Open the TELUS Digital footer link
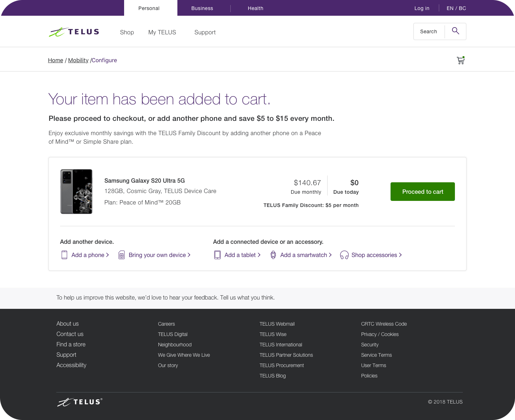 [x=173, y=334]
